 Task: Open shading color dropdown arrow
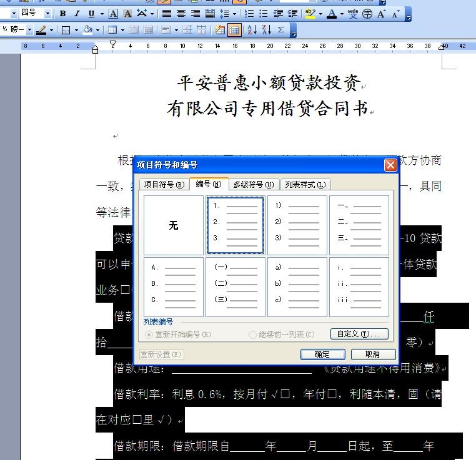(x=97, y=30)
